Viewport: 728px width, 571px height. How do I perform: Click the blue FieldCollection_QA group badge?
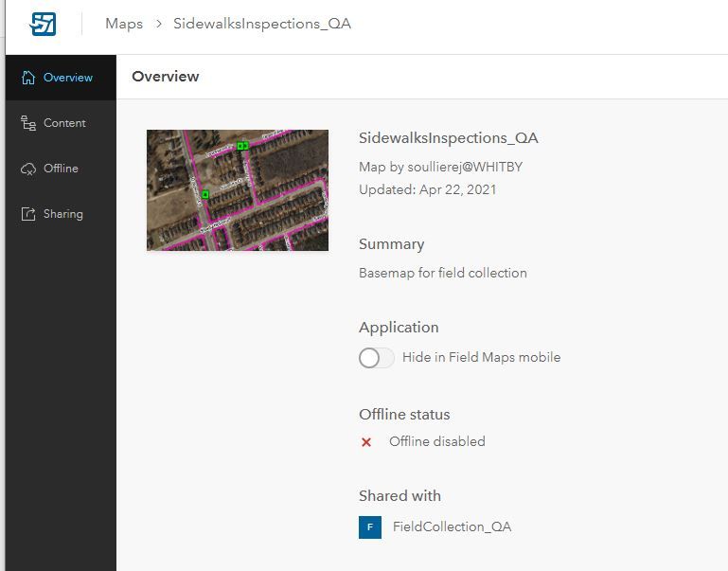(369, 526)
